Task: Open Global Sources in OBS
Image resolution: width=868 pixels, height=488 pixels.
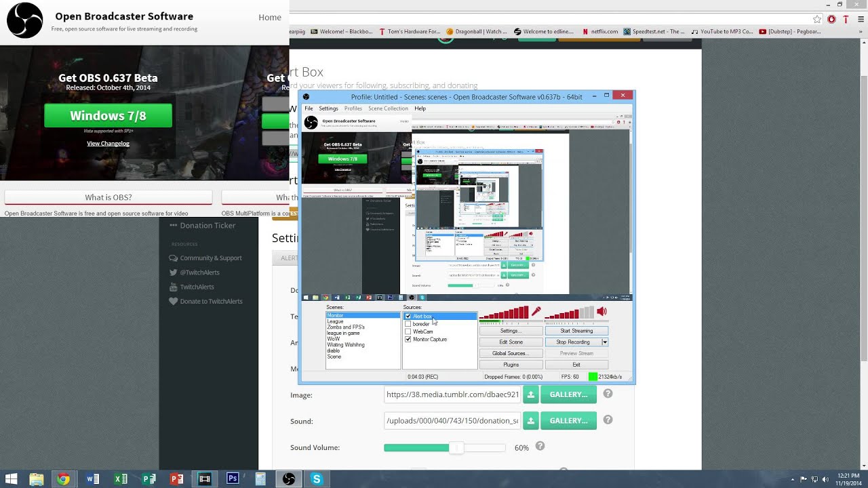Action: [511, 353]
